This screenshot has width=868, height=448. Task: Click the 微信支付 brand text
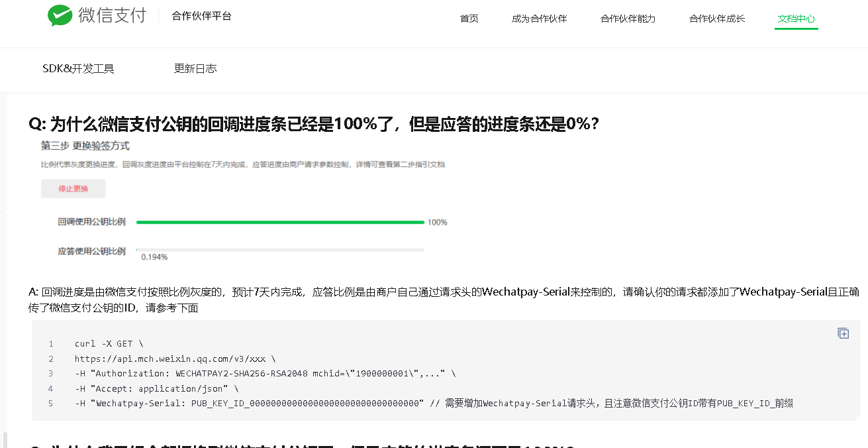click(113, 16)
